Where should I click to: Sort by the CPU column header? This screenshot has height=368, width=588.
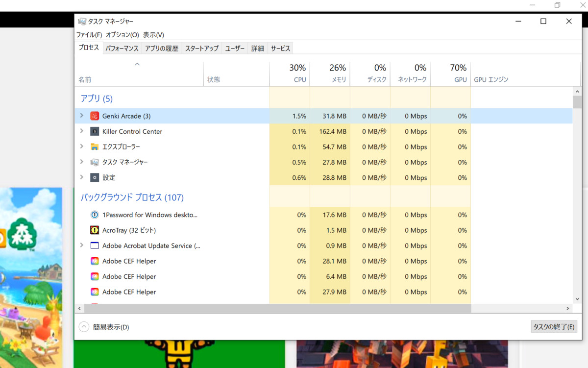(x=290, y=74)
